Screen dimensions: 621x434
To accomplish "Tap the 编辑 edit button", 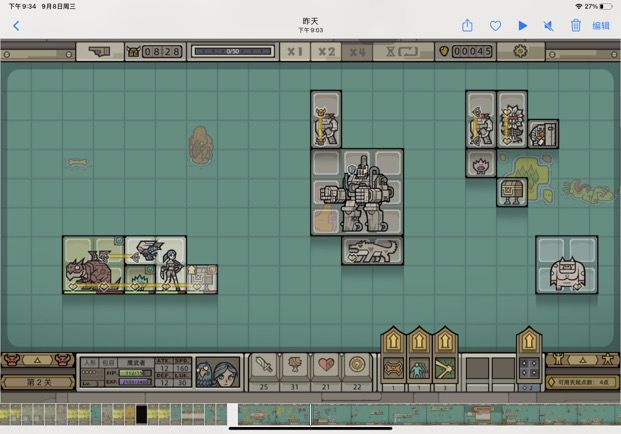I will 601,25.
